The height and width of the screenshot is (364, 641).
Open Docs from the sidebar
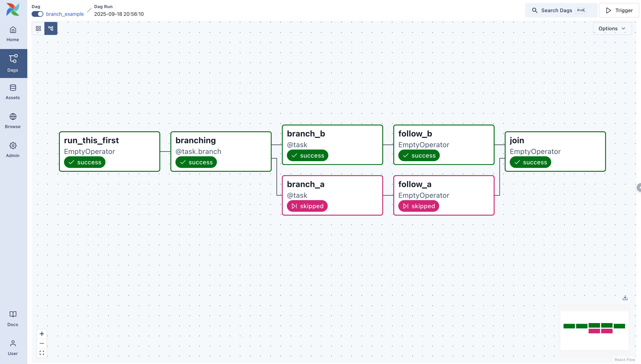13,318
